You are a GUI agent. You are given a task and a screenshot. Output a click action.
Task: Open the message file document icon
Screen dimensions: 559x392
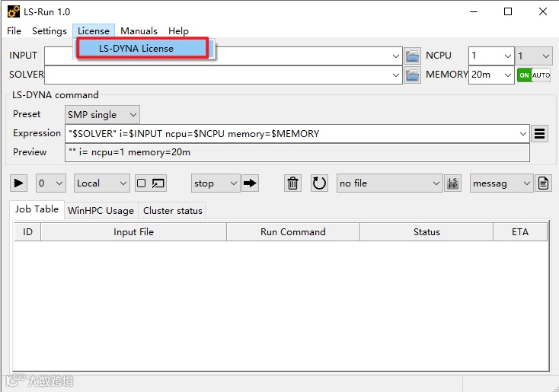(x=543, y=183)
